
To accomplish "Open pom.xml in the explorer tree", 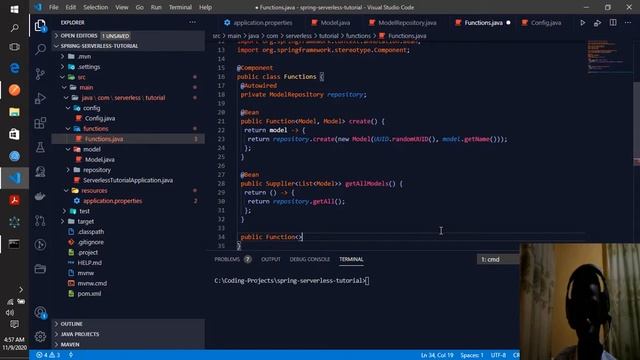I will [89, 293].
